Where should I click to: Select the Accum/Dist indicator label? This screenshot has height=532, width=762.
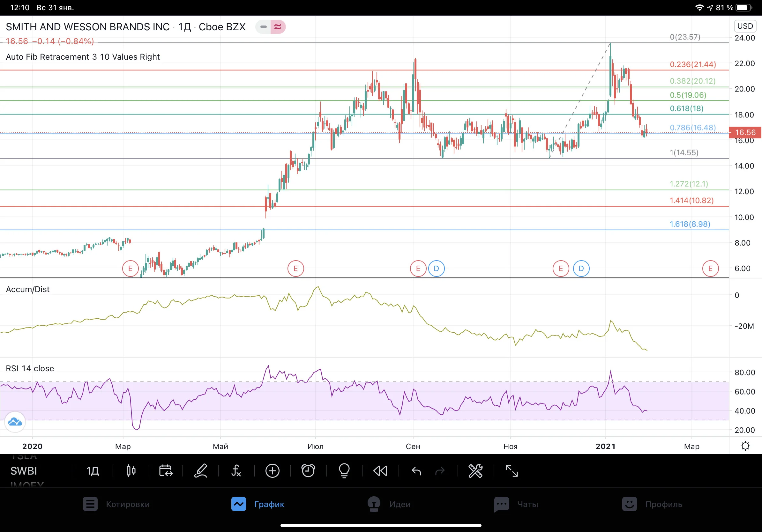click(x=27, y=290)
